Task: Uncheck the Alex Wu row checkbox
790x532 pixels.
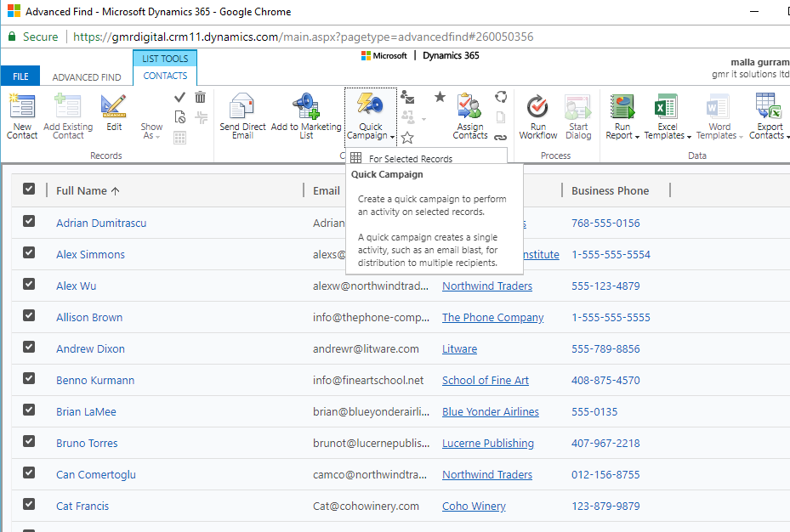Action: click(29, 284)
